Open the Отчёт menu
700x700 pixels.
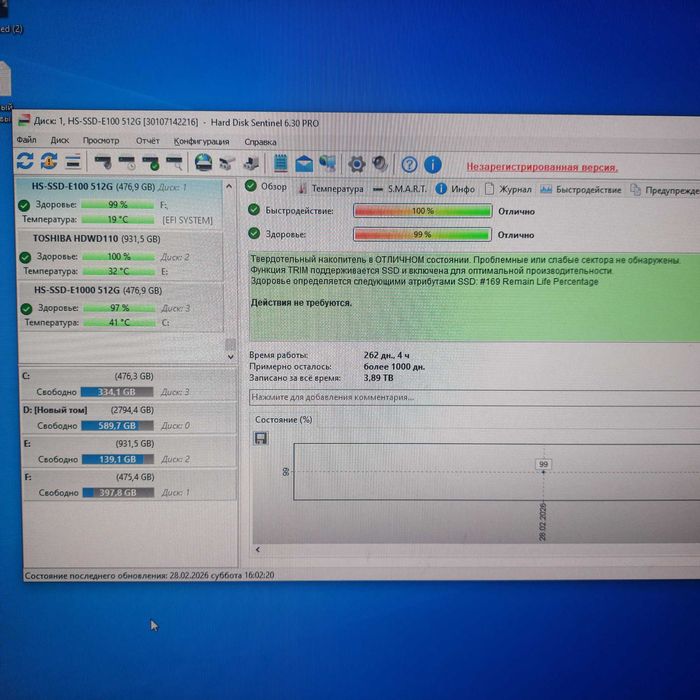pyautogui.click(x=148, y=141)
